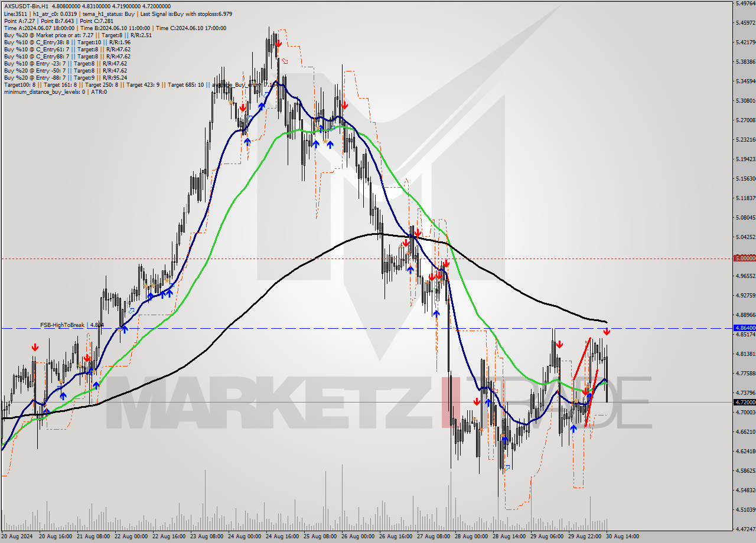Screen dimensions: 756x543
Task: Click the 5.3459 price axis label
Action: pyautogui.click(x=745, y=81)
